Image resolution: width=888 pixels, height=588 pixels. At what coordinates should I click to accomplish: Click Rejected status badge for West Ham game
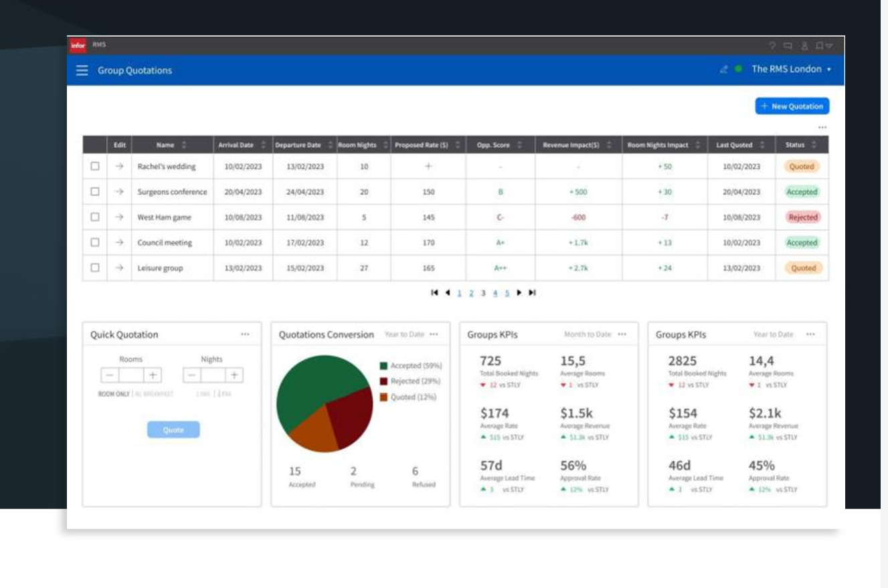(x=802, y=217)
